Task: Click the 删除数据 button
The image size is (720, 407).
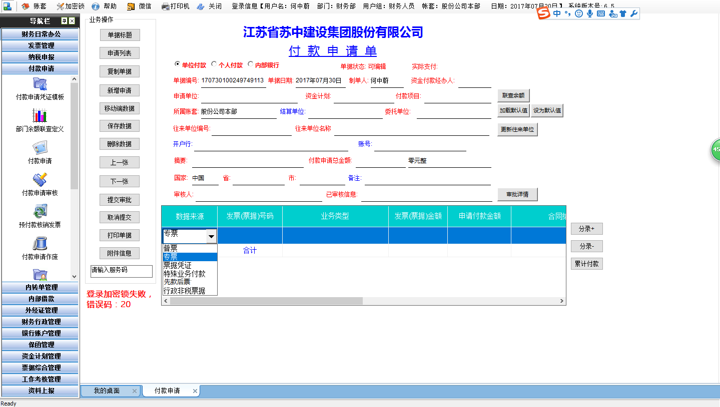Action: pos(119,144)
